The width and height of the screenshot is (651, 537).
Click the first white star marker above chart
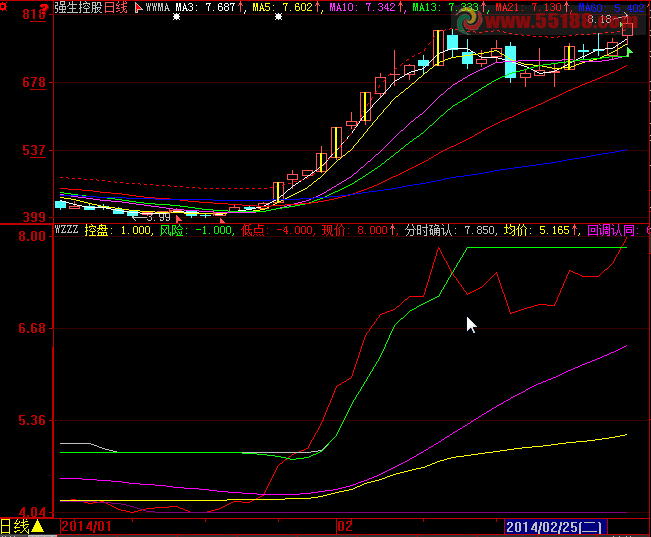coord(176,17)
